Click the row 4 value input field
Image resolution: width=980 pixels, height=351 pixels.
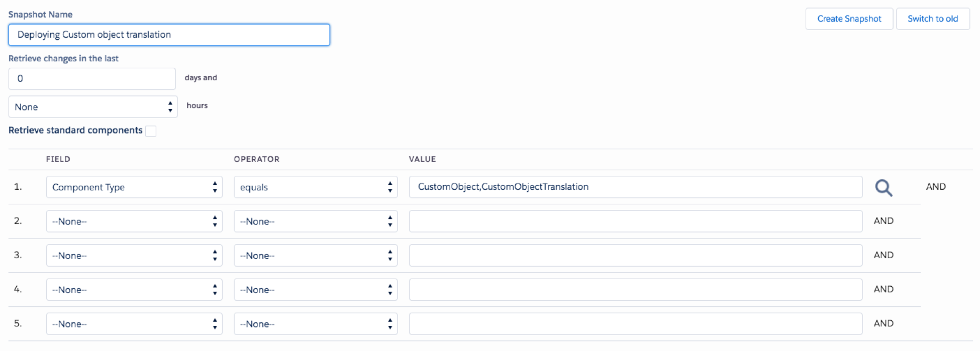635,290
